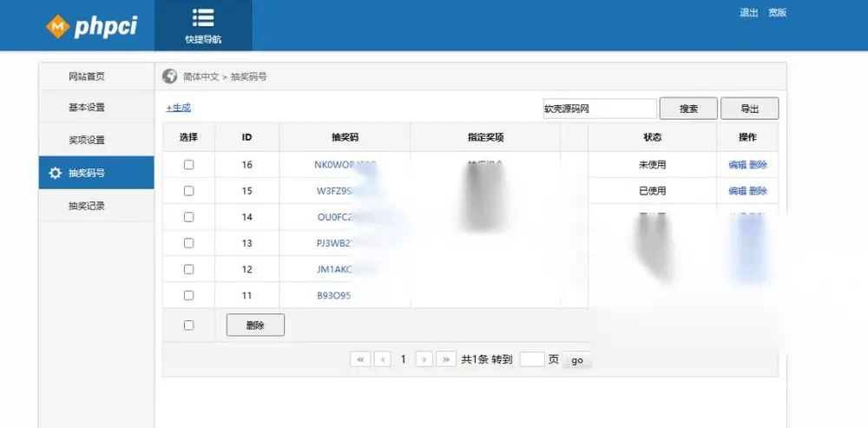Click the 状态 column header
868x428 pixels.
(x=652, y=137)
